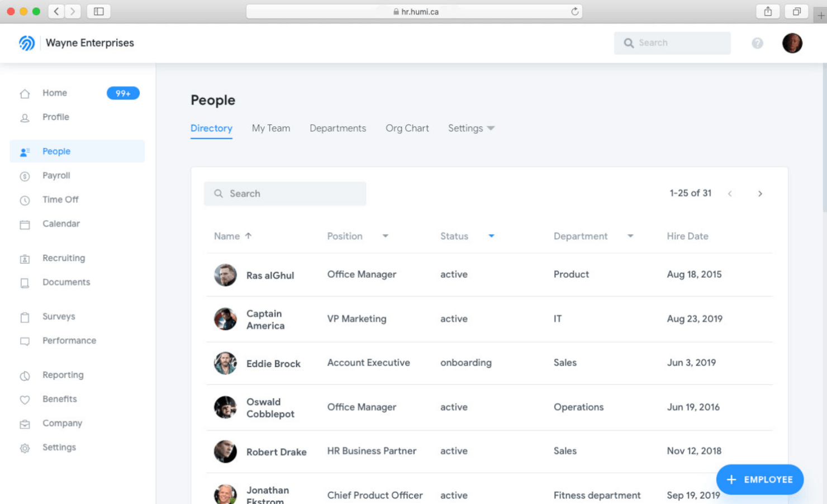827x504 pixels.
Task: Open the Org Chart tab
Action: [407, 128]
